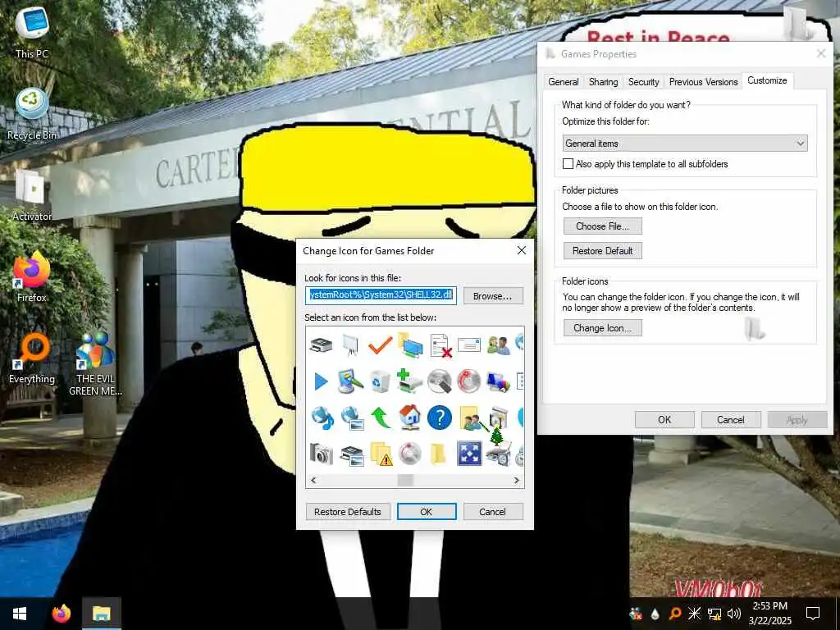Viewport: 840px width, 630px height.
Task: Click Browse... in Change Icon dialog
Action: (493, 295)
